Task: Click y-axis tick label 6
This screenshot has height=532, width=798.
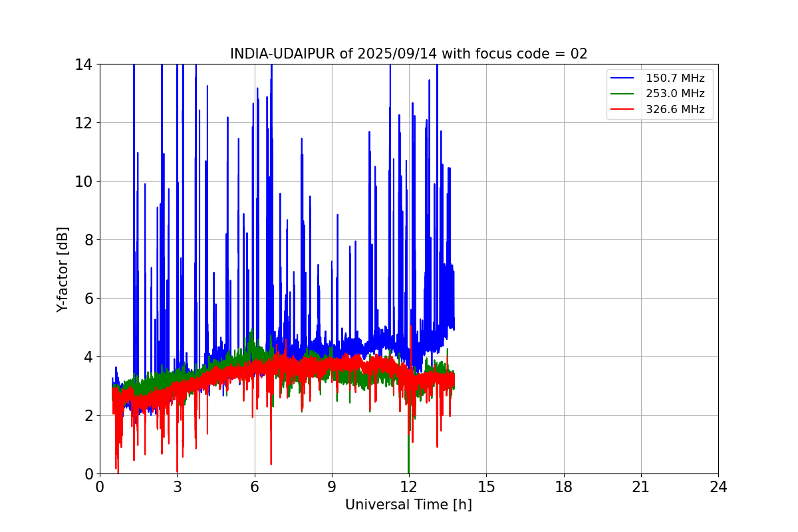Action: point(88,299)
